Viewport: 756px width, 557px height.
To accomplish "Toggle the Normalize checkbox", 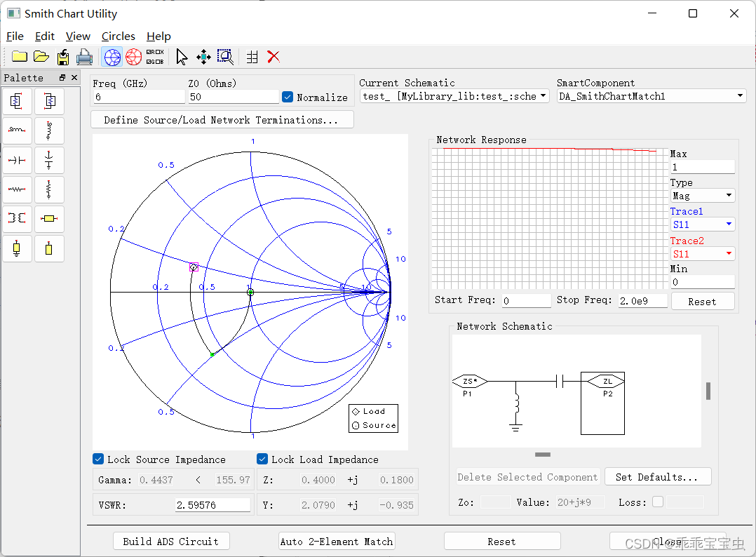I will 288,97.
